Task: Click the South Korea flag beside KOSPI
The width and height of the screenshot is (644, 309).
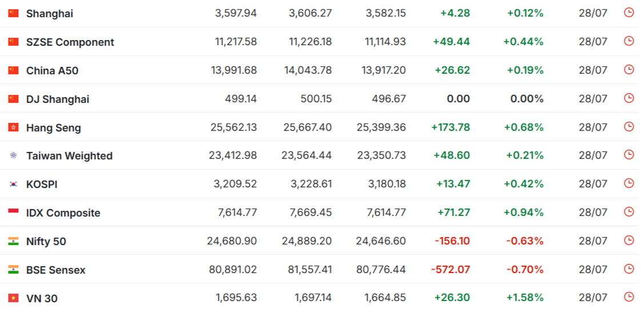Action: (x=14, y=184)
